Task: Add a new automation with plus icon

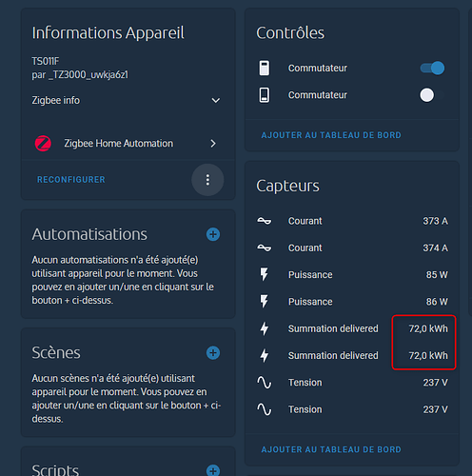Action: 213,234
